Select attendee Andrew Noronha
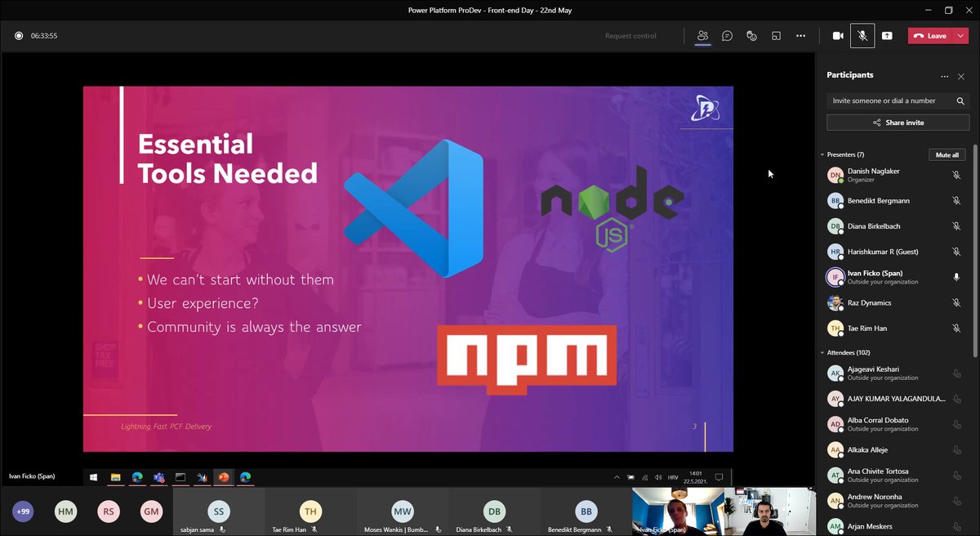The width and height of the screenshot is (980, 536). coord(895,500)
